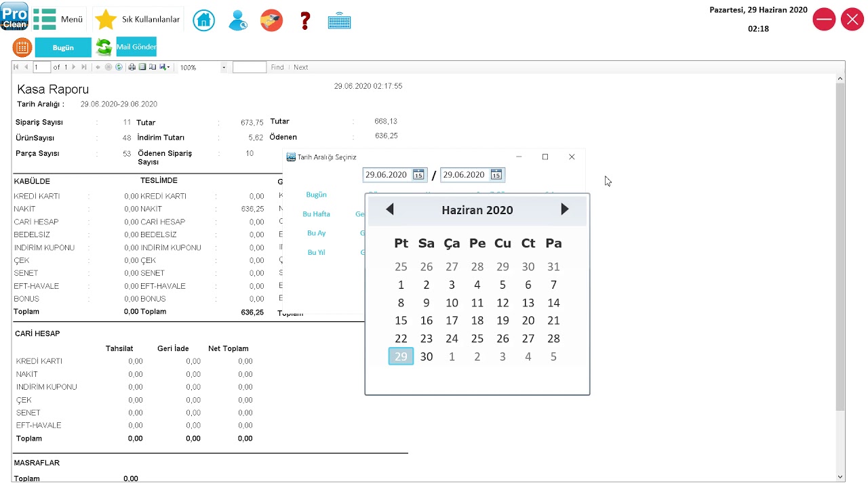The width and height of the screenshot is (868, 488).
Task: Select the Bu Hafta link
Action: pos(316,213)
